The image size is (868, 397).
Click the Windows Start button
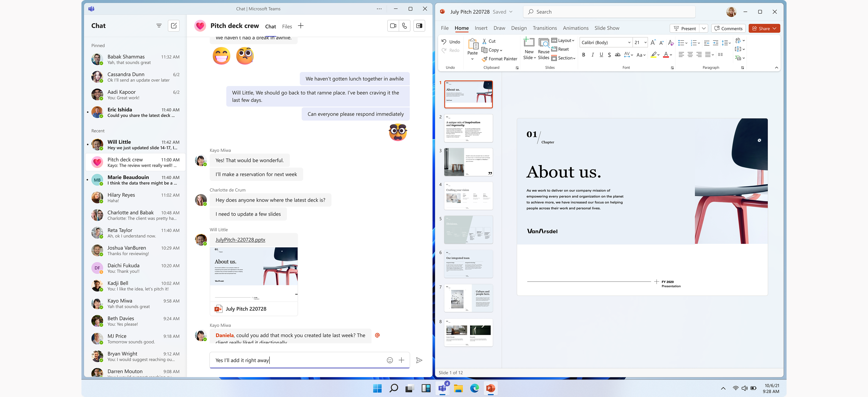tap(377, 388)
